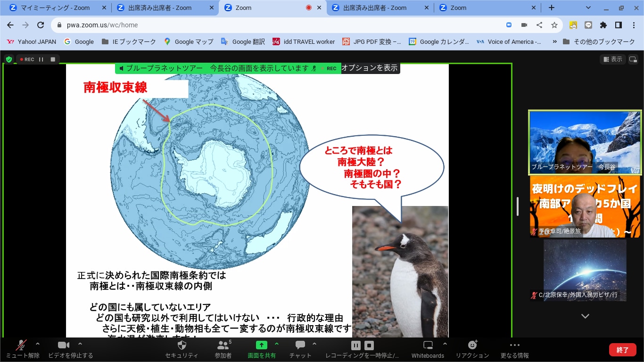This screenshot has height=362, width=644.
Task: Open Chrome three-dot menu
Action: (x=634, y=25)
